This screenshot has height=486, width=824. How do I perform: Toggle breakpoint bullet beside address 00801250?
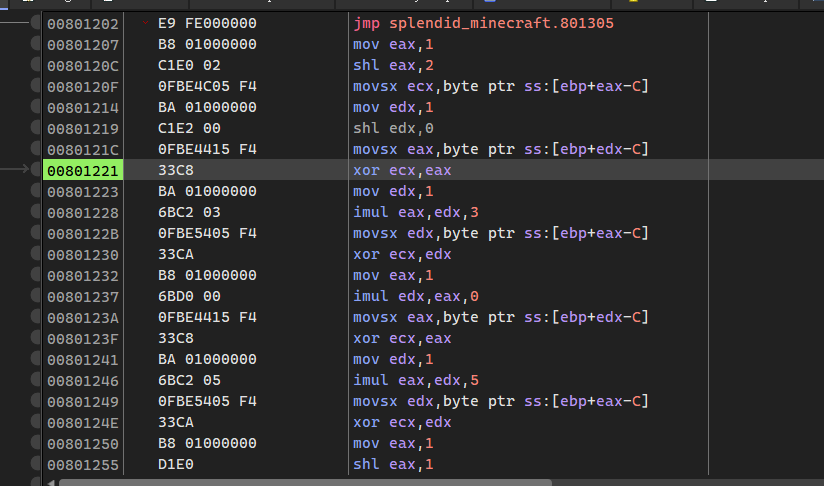pyautogui.click(x=35, y=444)
